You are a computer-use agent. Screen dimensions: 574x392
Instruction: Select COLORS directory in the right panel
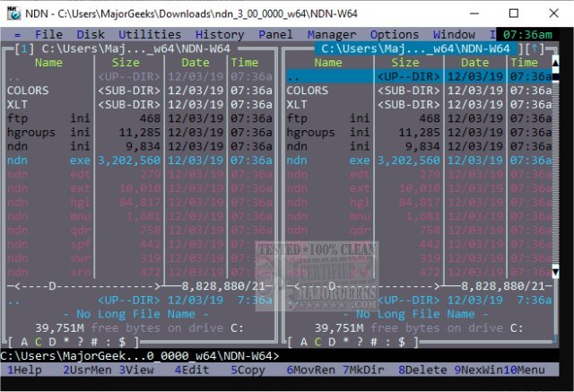tap(419, 91)
